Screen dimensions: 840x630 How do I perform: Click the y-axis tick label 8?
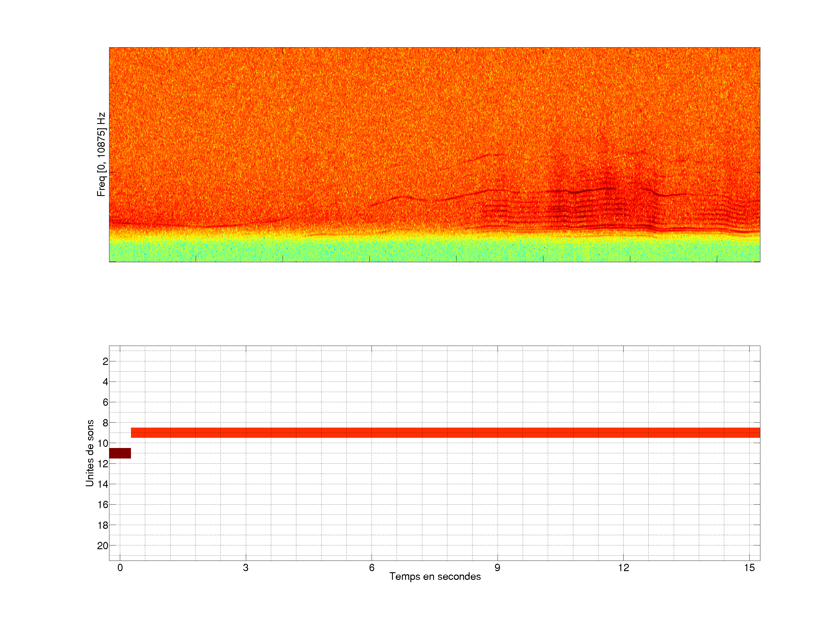(105, 423)
